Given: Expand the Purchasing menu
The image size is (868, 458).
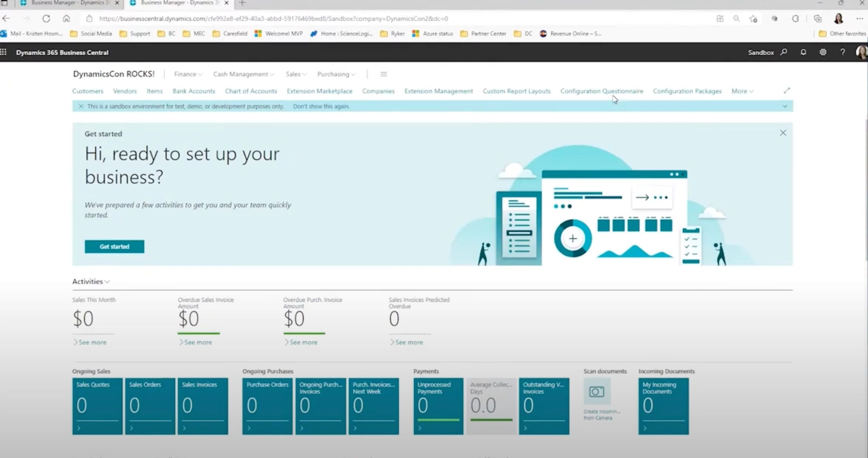Looking at the screenshot, I should [336, 74].
